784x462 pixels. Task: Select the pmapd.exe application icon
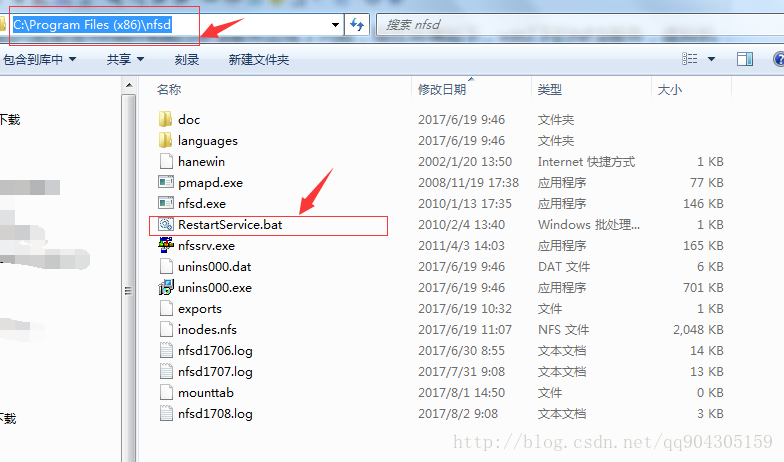166,182
